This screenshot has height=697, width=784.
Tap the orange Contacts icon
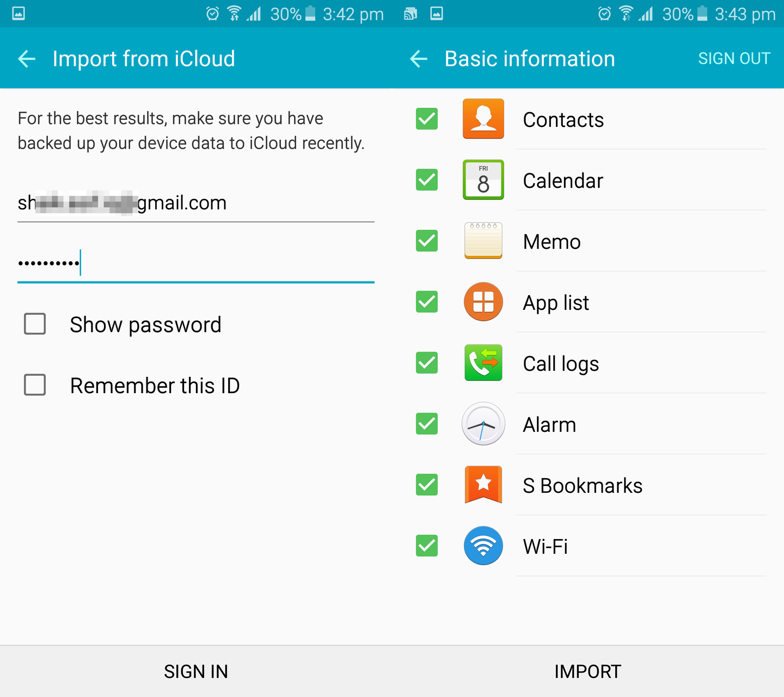pos(483,119)
